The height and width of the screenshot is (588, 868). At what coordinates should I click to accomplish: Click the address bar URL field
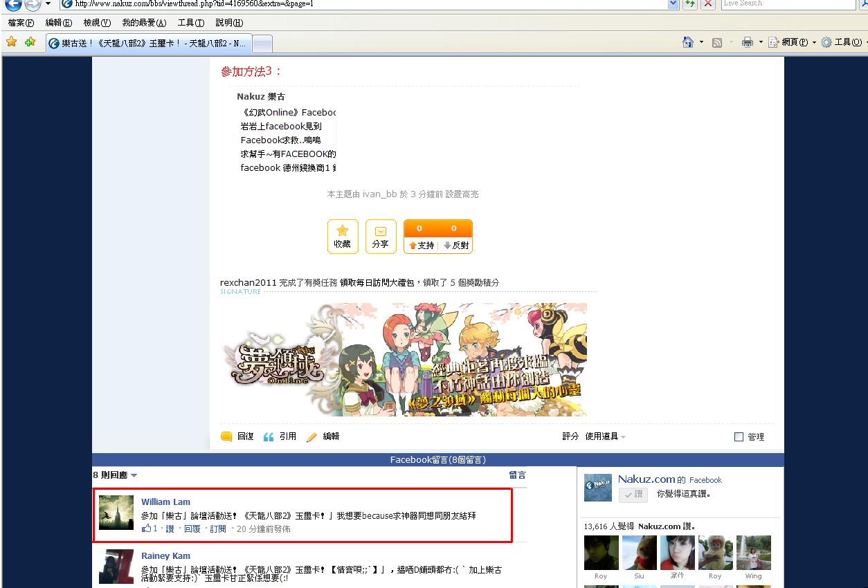tap(363, 3)
